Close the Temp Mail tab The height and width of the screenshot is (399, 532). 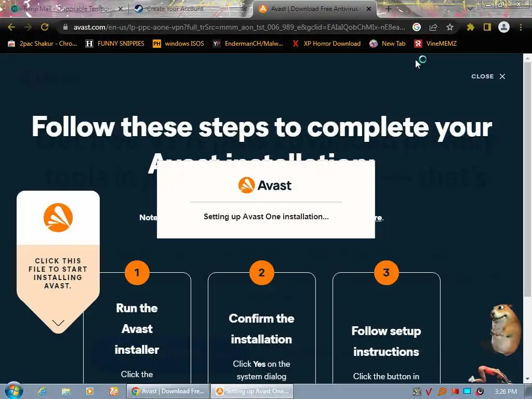pos(120,9)
